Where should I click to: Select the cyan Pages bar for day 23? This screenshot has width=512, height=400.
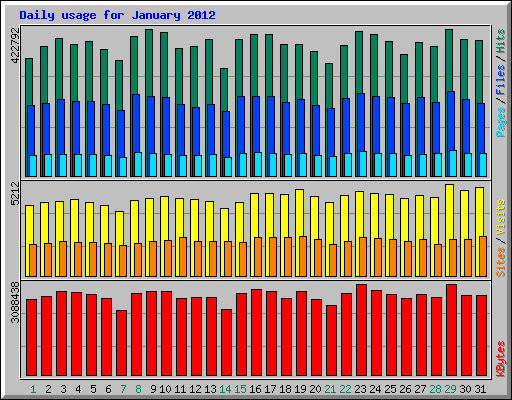(363, 164)
